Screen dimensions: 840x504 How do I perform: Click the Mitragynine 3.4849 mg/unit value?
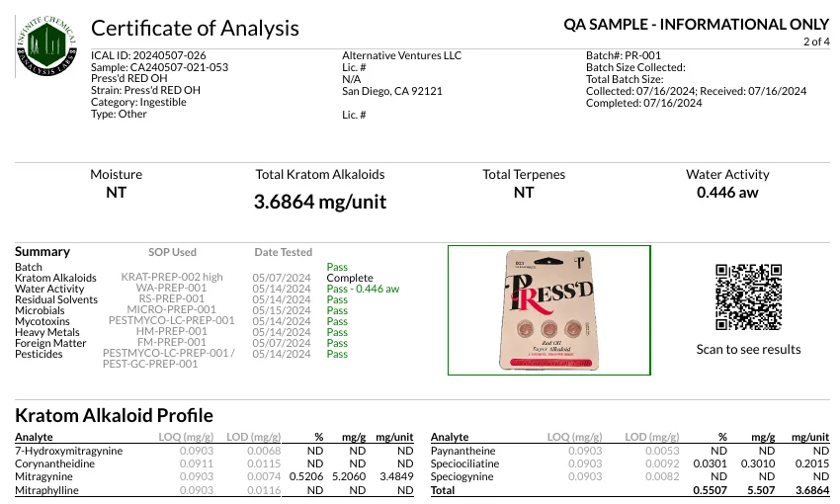point(396,476)
